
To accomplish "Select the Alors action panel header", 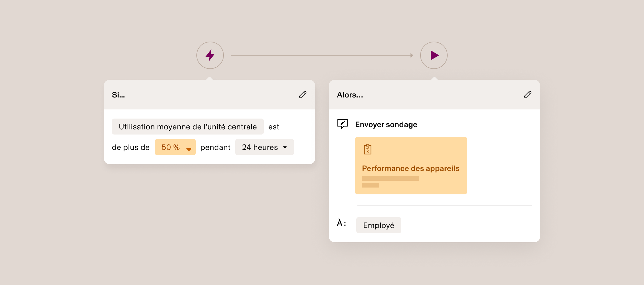I will click(349, 95).
